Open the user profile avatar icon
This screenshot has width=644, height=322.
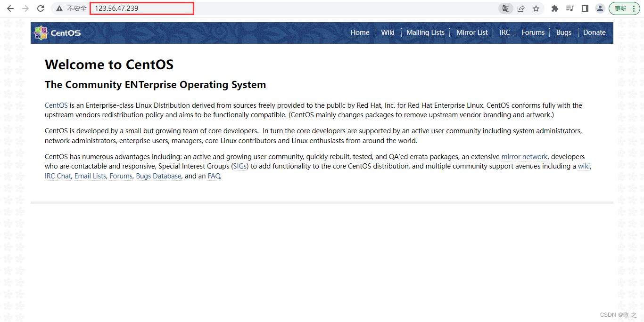[600, 8]
